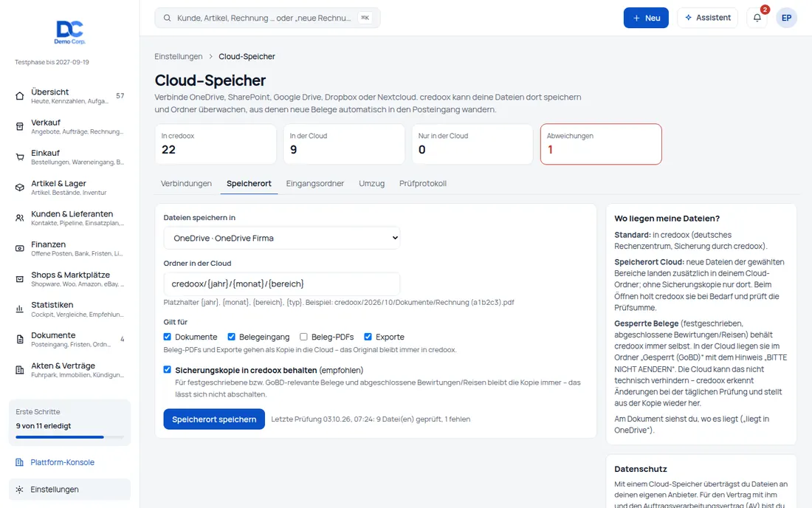Open the Prüfprotokoll tab
The height and width of the screenshot is (508, 812).
point(422,183)
